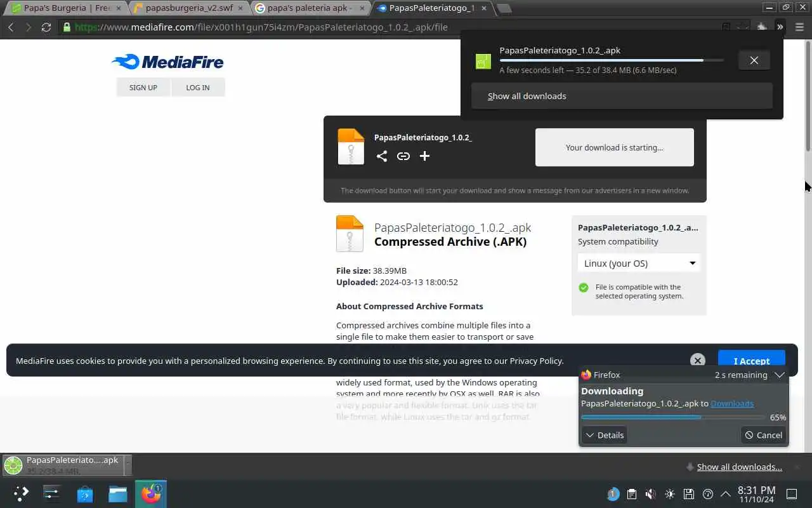Collapse the Firefox notification chevron

[780, 375]
